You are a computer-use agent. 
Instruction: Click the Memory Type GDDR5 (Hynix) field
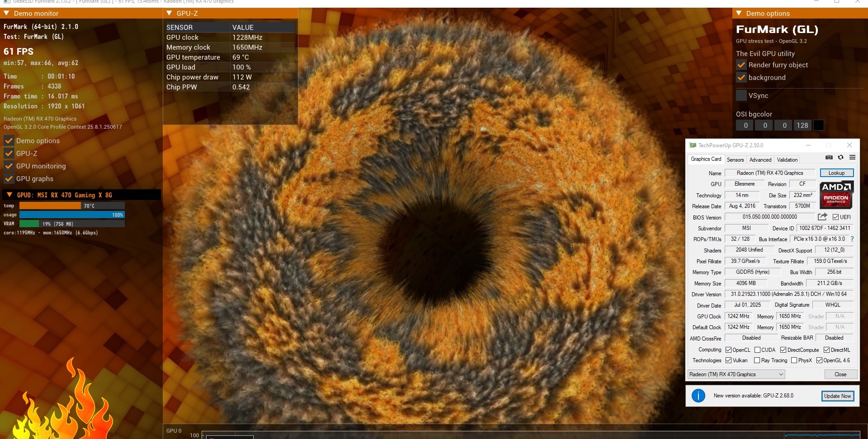(752, 272)
